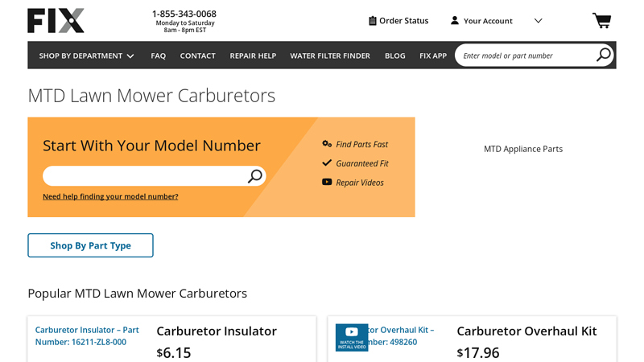This screenshot has width=644, height=362.
Task: Click the Guaranteed Fit text
Action: click(362, 163)
